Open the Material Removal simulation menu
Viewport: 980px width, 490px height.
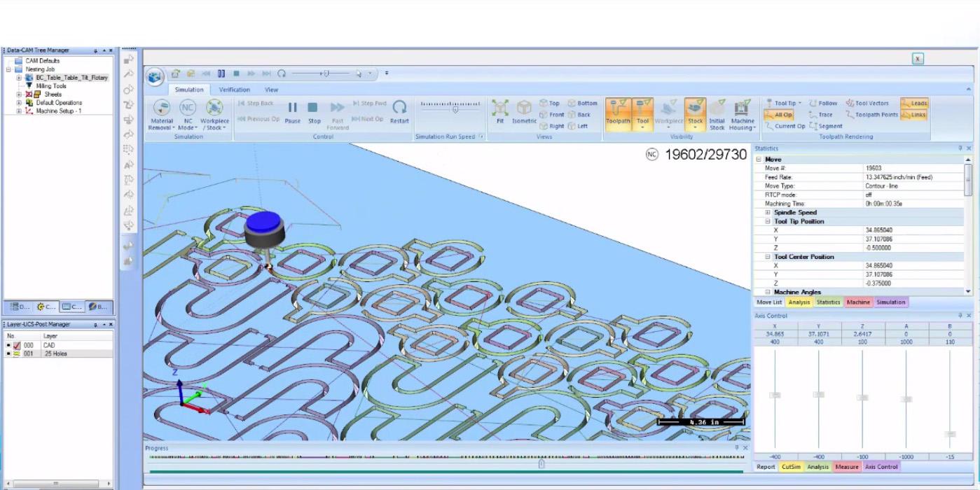(162, 114)
